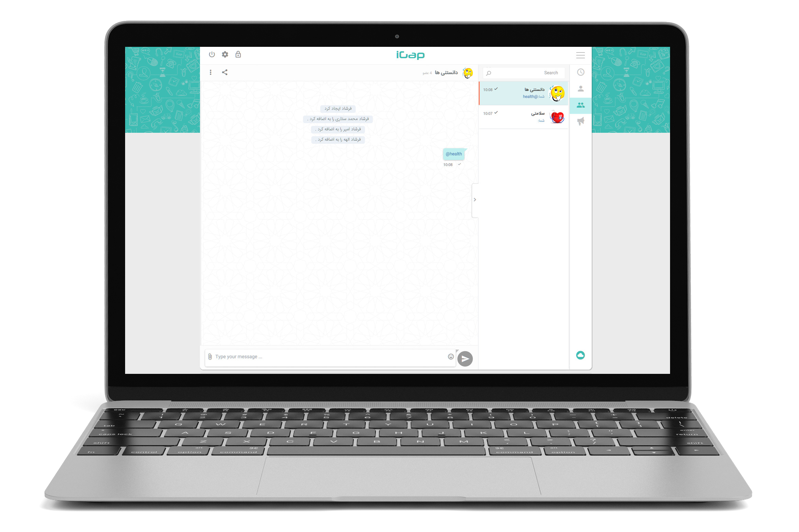Click the send button for message
This screenshot has height=532, width=799.
point(465,359)
